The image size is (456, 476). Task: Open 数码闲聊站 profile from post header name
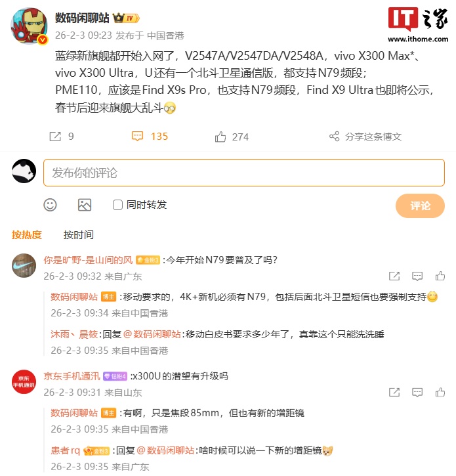[82, 18]
